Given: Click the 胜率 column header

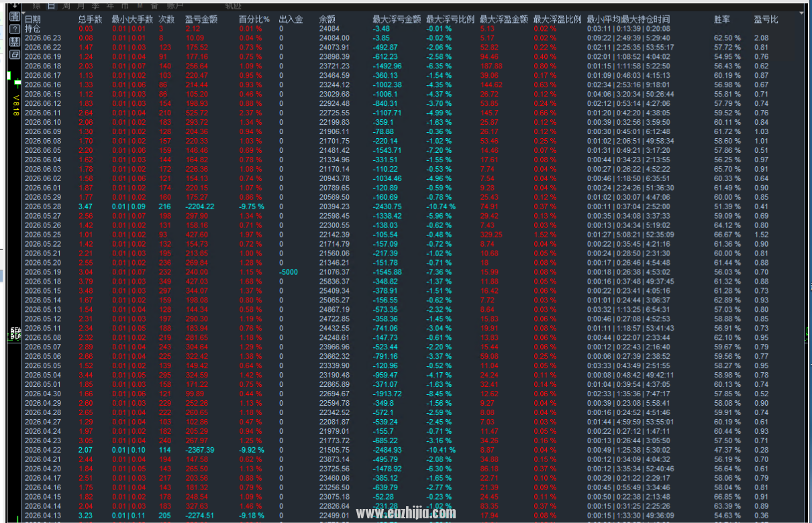Looking at the screenshot, I should (x=722, y=19).
